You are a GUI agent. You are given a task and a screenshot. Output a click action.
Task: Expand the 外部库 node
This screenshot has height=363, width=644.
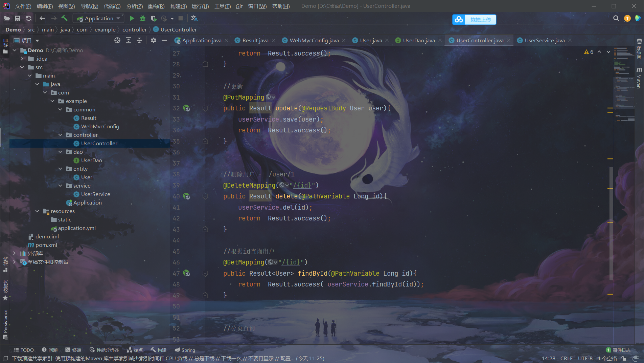point(14,253)
